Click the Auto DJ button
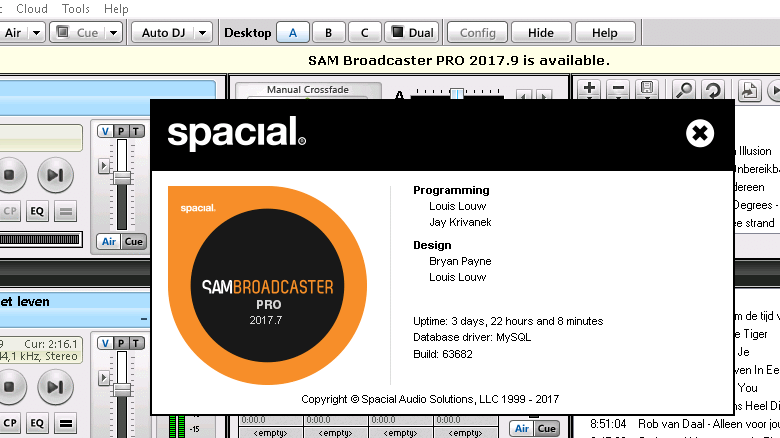This screenshot has height=438, width=780. pyautogui.click(x=163, y=33)
